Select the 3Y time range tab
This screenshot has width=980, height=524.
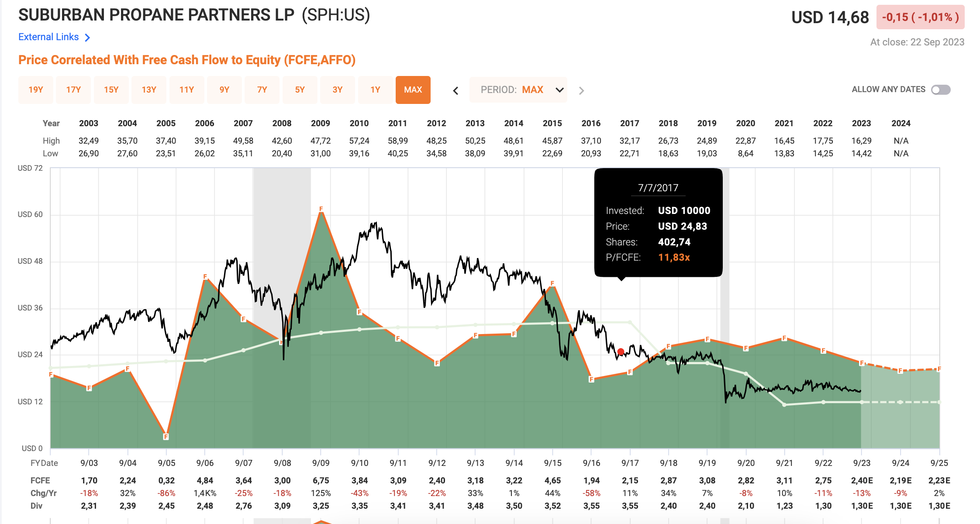pos(338,90)
